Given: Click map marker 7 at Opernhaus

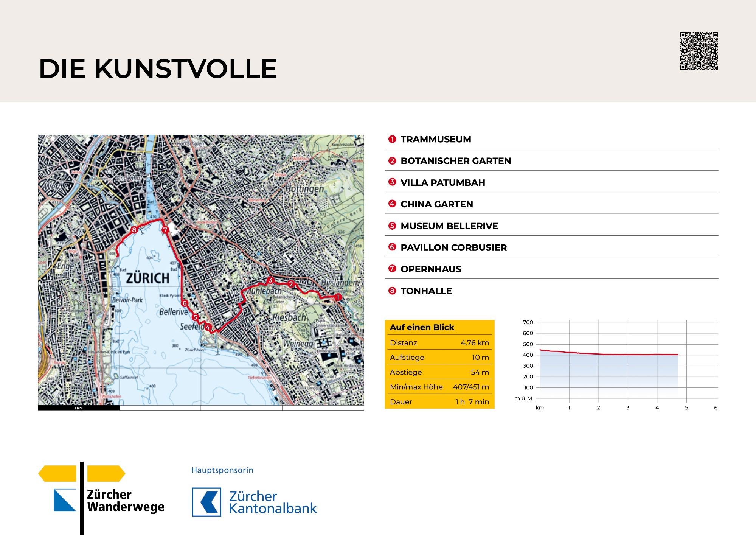Looking at the screenshot, I should pyautogui.click(x=165, y=230).
